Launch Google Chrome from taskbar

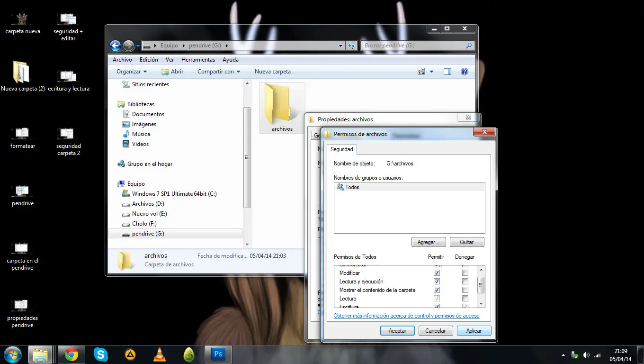click(72, 355)
